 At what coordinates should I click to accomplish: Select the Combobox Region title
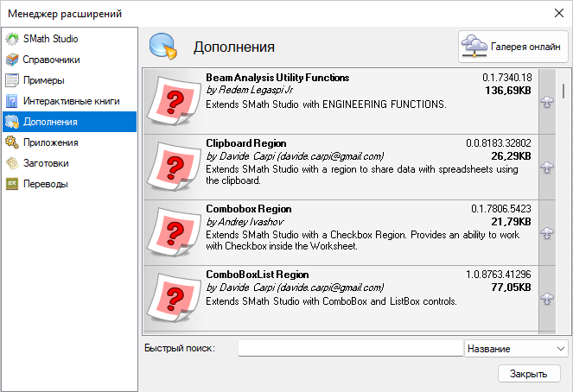click(x=249, y=209)
